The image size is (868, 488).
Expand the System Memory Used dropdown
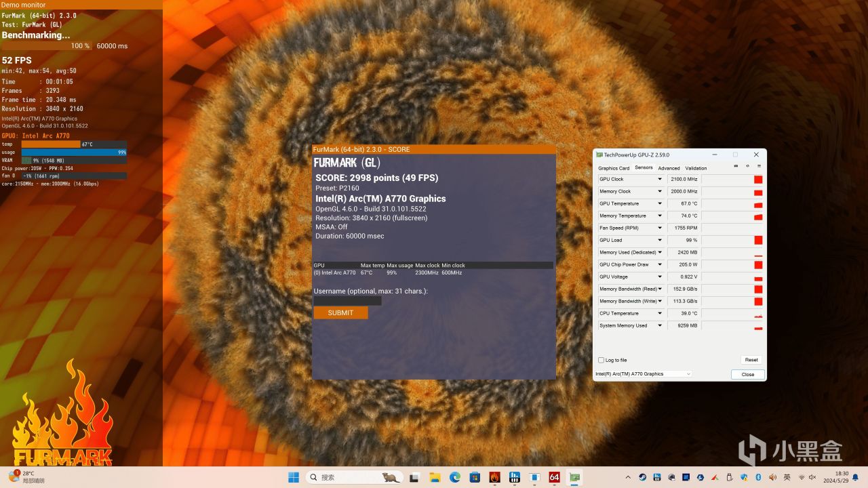click(659, 326)
